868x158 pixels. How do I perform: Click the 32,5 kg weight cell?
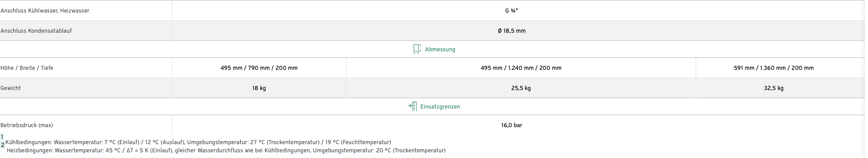pos(774,88)
